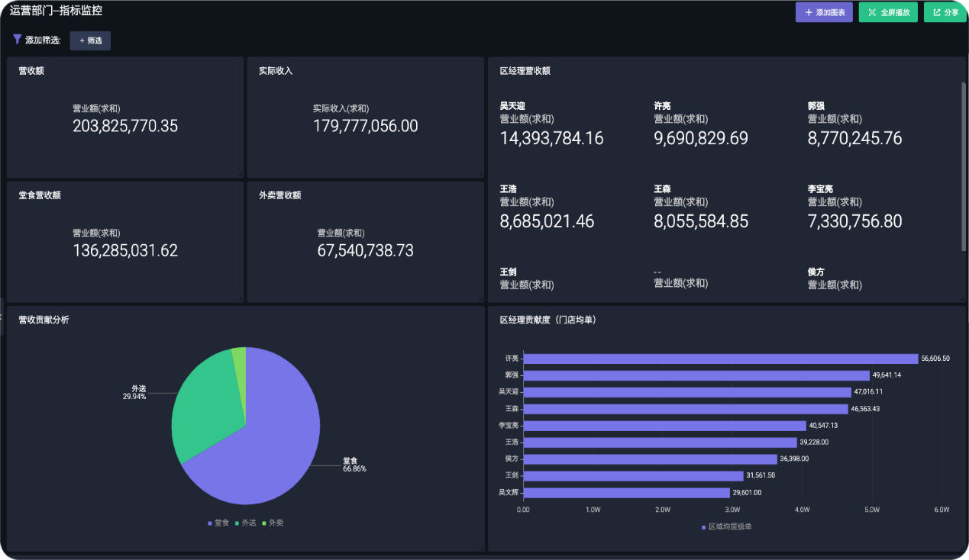Share the dashboard with 分享 button
969x560 pixels.
click(945, 13)
